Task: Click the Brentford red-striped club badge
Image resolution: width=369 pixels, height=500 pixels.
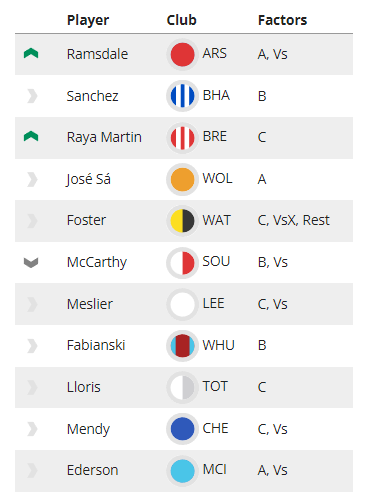Action: [x=182, y=138]
